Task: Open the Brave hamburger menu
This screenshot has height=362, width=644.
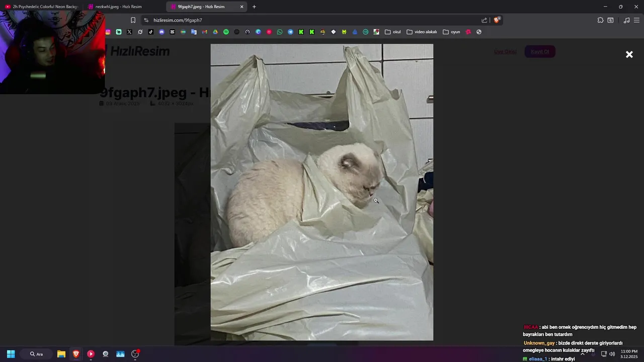Action: (636, 20)
